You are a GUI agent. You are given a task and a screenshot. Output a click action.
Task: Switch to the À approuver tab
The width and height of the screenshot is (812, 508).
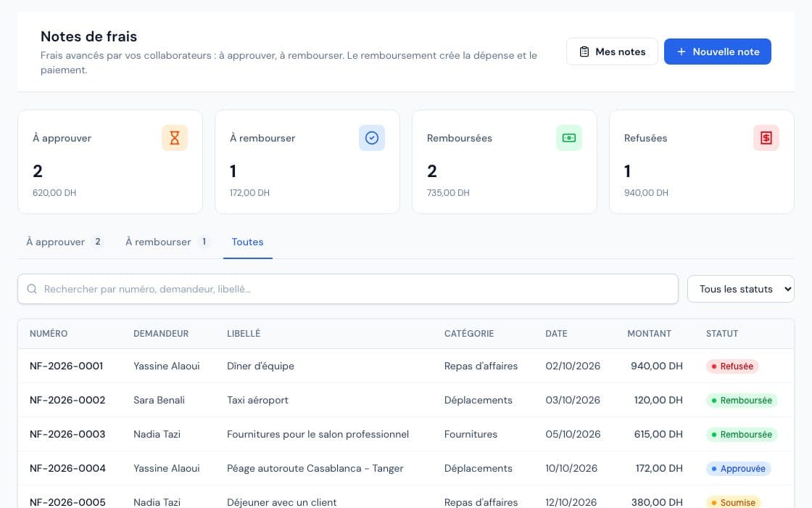pyautogui.click(x=65, y=242)
